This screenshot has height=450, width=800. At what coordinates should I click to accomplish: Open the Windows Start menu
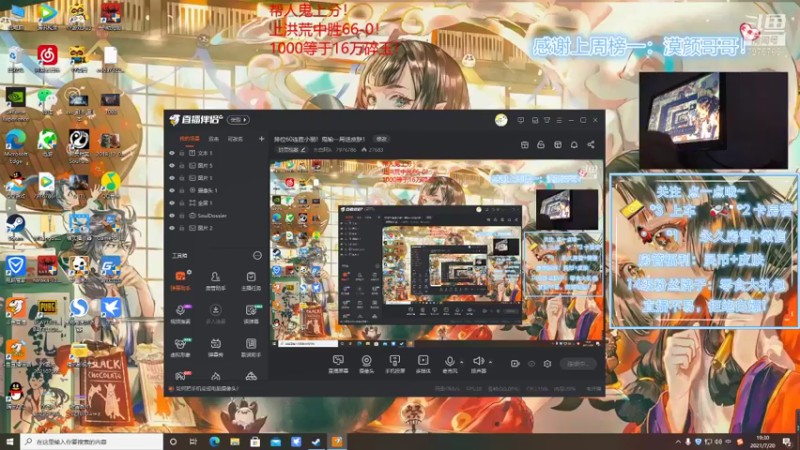10,442
